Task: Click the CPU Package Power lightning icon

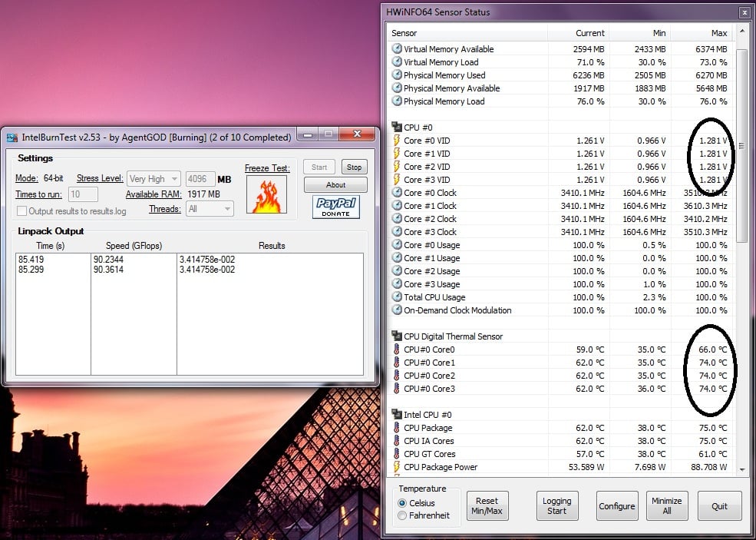Action: tap(397, 466)
